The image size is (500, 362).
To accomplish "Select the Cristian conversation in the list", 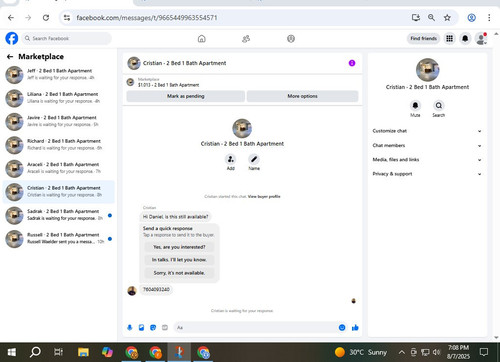I will coord(58,192).
